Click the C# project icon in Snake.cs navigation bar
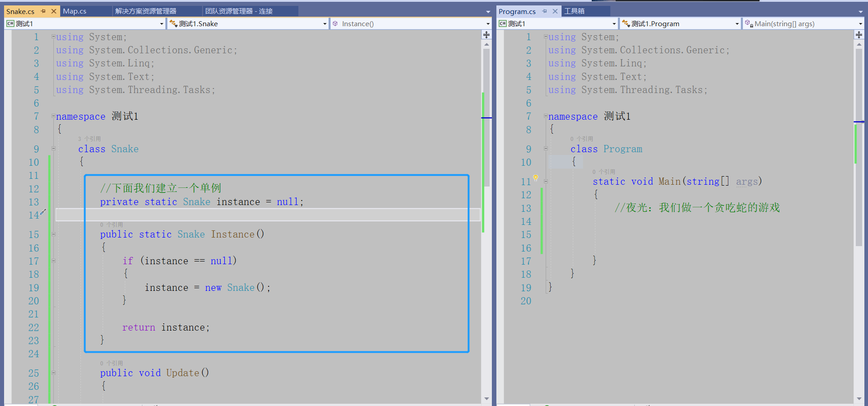Viewport: 868px width, 406px height. pos(10,23)
